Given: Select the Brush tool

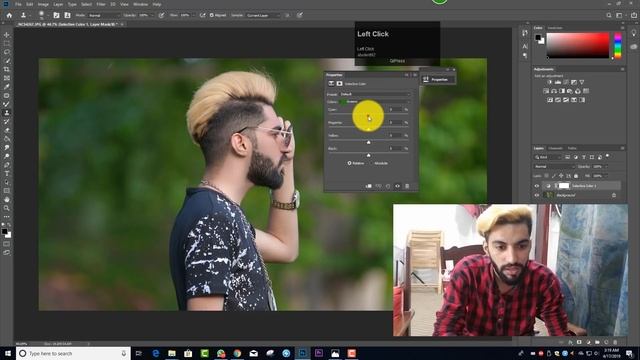Looking at the screenshot, I should coord(7,104).
